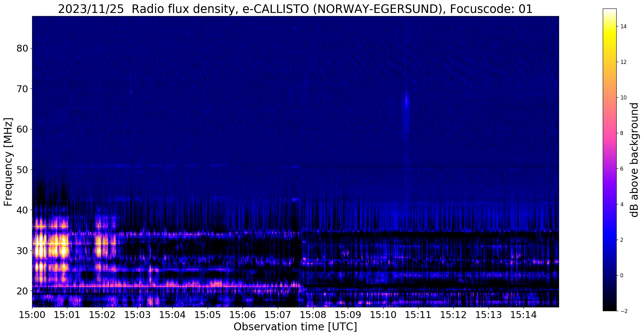This screenshot has width=644, height=336.
Task: Click the 30 MHz frequency tick label
Action: click(22, 251)
